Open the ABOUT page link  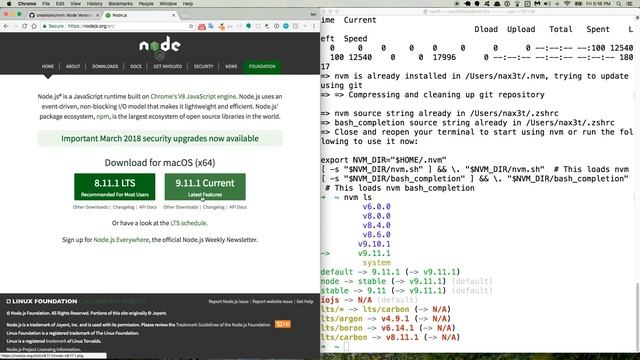pos(73,66)
